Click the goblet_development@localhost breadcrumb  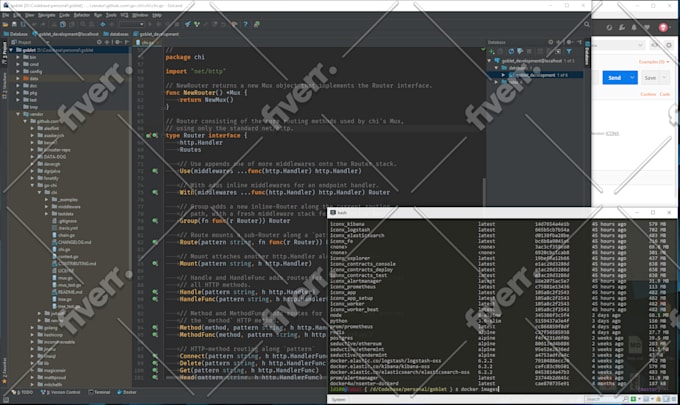(x=65, y=34)
